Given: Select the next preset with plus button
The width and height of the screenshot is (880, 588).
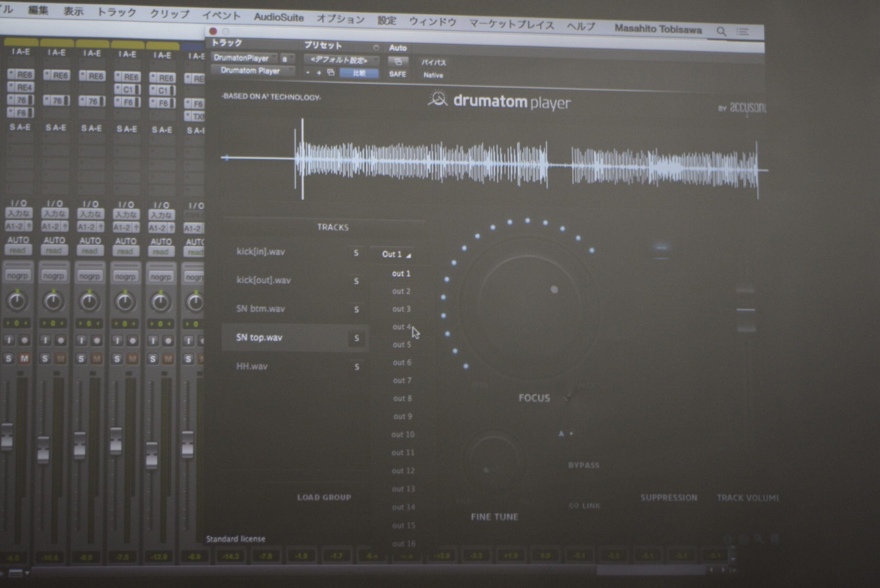Looking at the screenshot, I should [319, 73].
